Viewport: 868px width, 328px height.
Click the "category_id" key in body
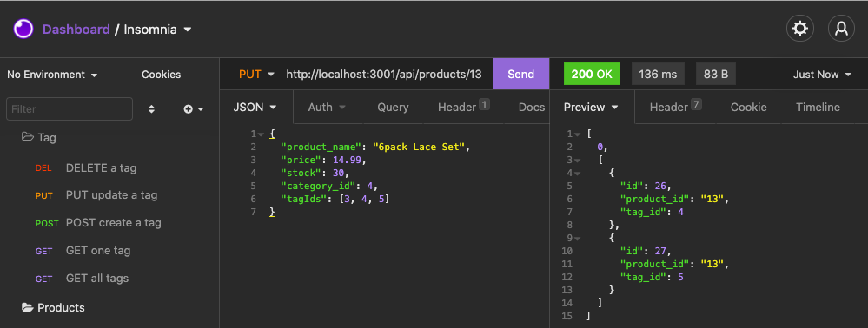pos(318,186)
